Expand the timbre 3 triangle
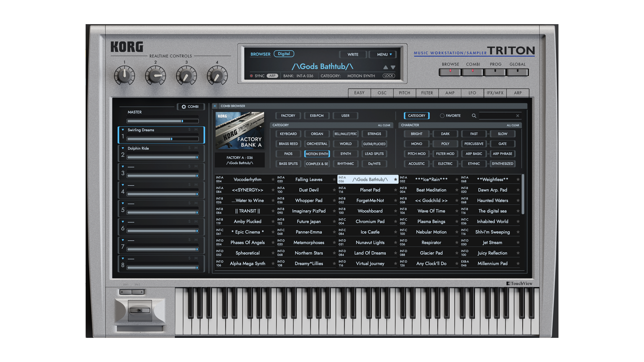This screenshot has height=362, width=644. [x=123, y=167]
